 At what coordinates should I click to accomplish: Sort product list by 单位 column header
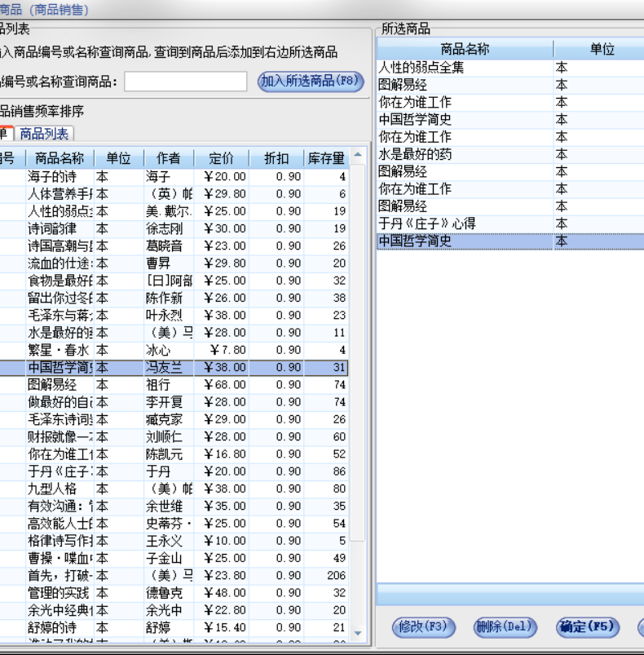tap(118, 158)
